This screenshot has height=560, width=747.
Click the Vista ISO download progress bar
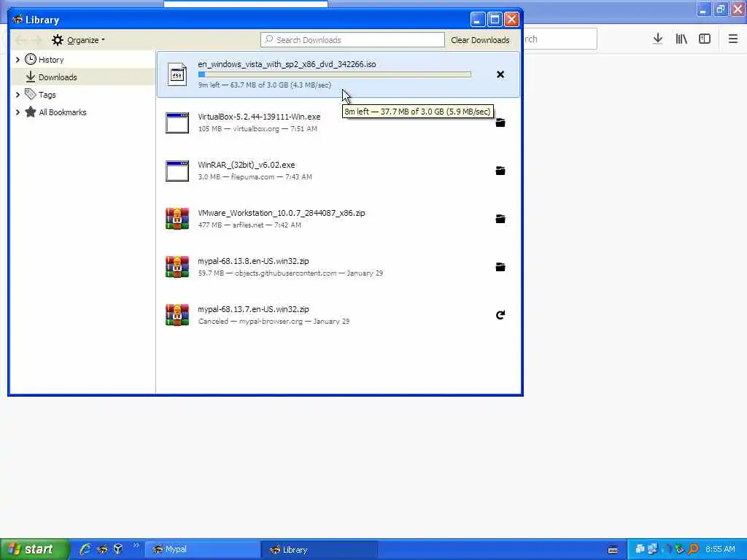pyautogui.click(x=335, y=74)
